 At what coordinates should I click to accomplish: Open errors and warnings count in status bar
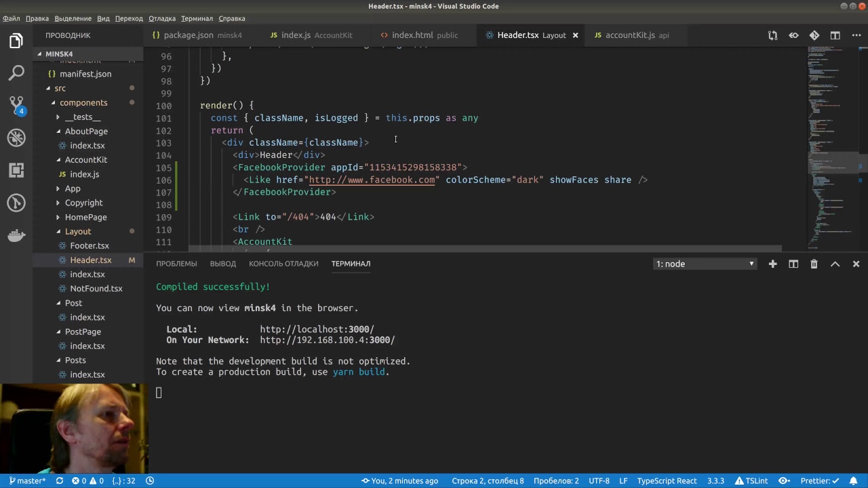click(88, 481)
